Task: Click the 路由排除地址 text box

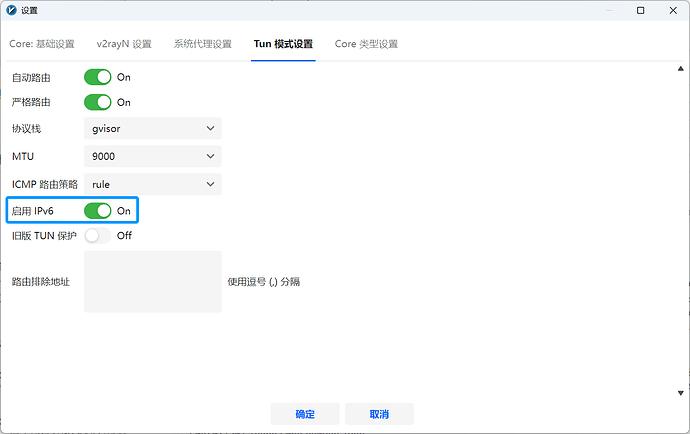Action: click(x=153, y=282)
